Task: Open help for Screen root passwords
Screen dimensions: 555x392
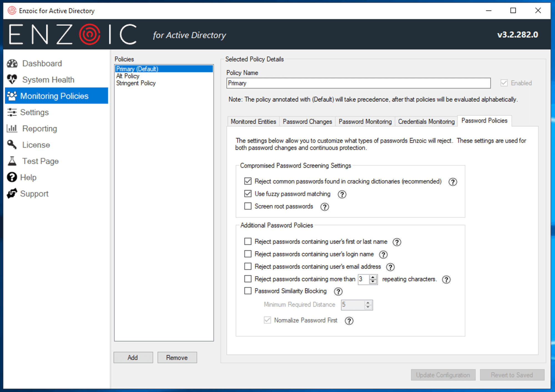Action: 324,207
